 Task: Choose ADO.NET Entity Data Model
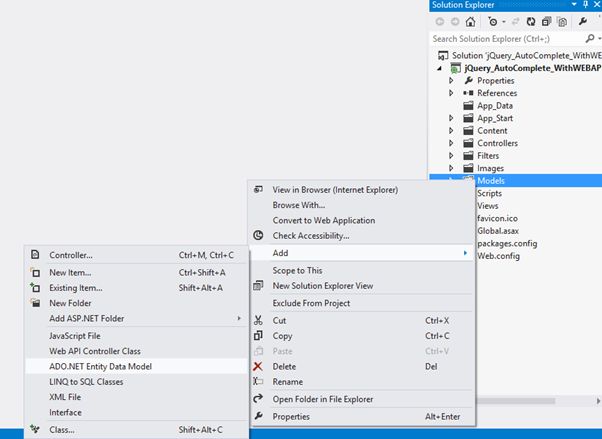point(136,366)
